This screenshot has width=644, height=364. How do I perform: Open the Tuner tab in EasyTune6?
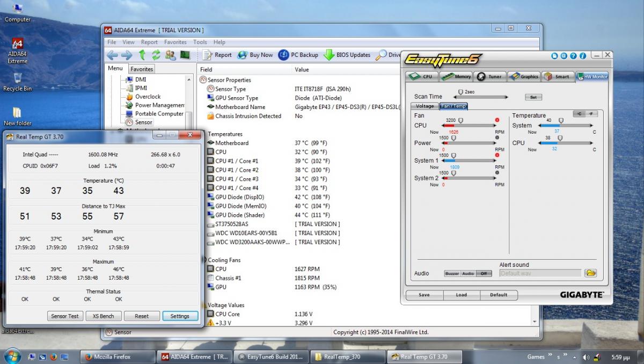point(489,76)
